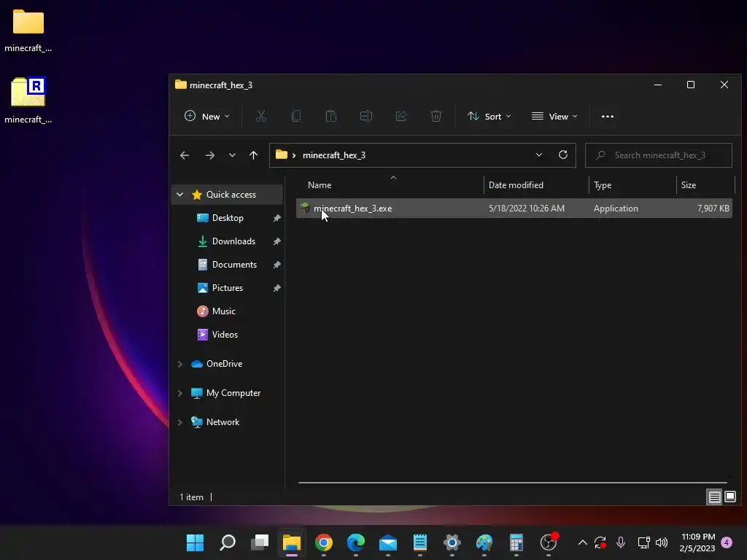Click the pin icon beside Downloads
Screen dimensions: 747x560
pyautogui.click(x=276, y=241)
